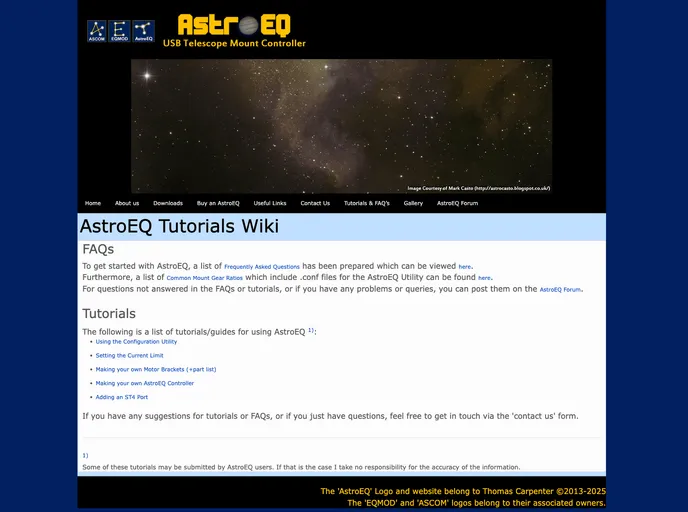The height and width of the screenshot is (512, 688).
Task: Click the 'Tutorials' section heading
Action: (x=109, y=314)
